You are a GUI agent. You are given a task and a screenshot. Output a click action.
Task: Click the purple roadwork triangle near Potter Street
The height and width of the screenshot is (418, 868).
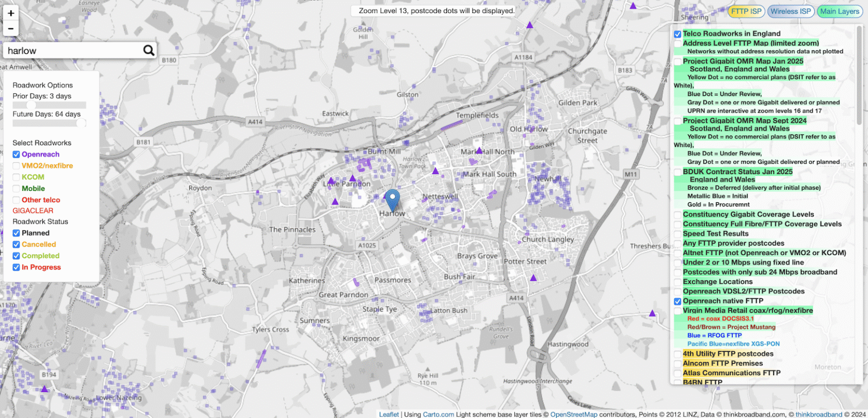(x=533, y=277)
